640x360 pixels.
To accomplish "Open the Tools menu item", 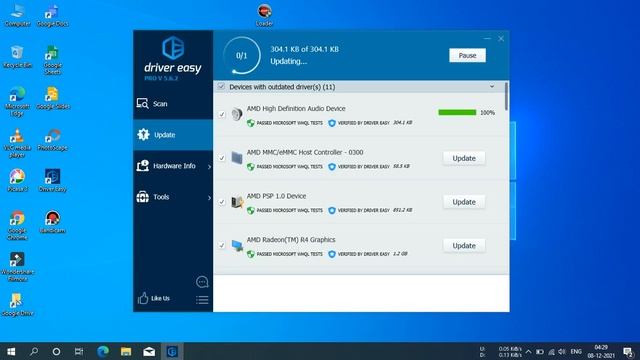I will point(173,197).
